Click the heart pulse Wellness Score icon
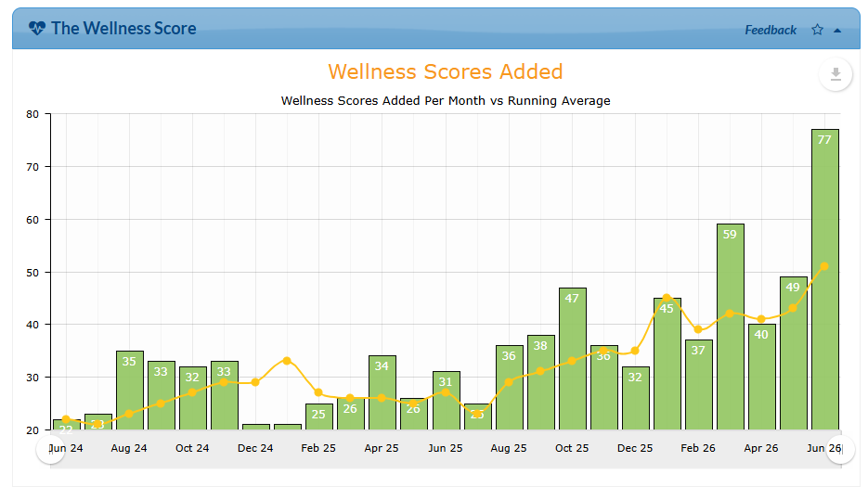 [37, 28]
